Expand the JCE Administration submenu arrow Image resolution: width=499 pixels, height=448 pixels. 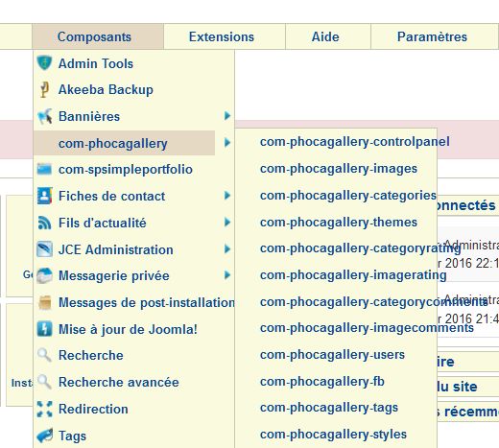coord(227,248)
